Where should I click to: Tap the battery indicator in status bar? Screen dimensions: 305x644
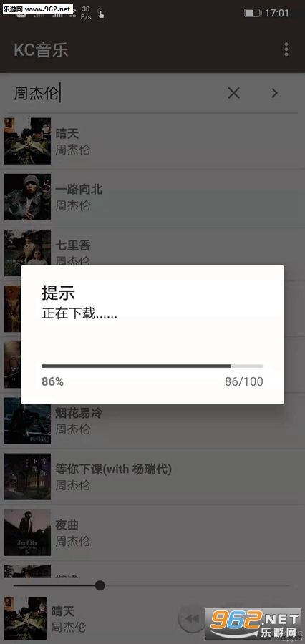[252, 13]
